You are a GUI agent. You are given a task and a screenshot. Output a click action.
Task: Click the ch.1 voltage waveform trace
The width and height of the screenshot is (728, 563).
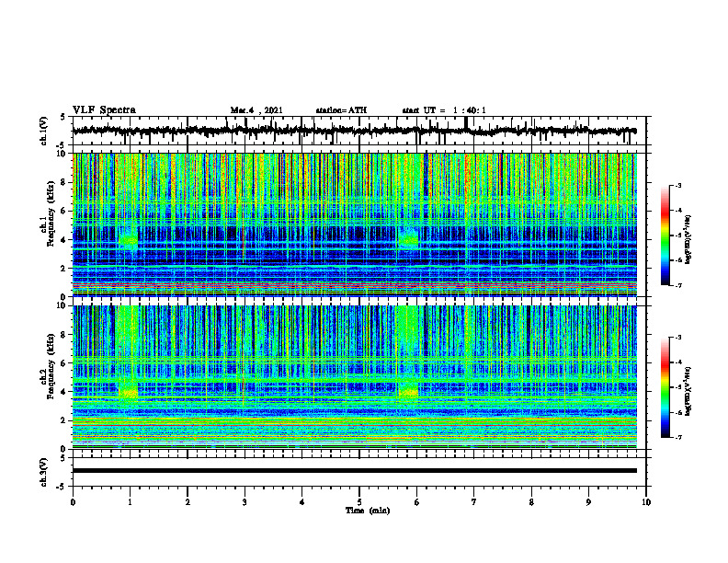(355, 131)
